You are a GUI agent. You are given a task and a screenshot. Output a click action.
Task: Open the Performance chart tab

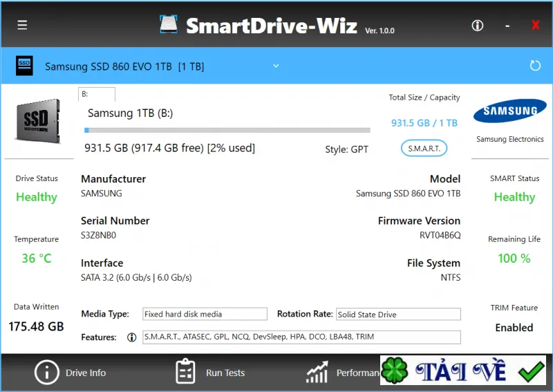(x=343, y=373)
